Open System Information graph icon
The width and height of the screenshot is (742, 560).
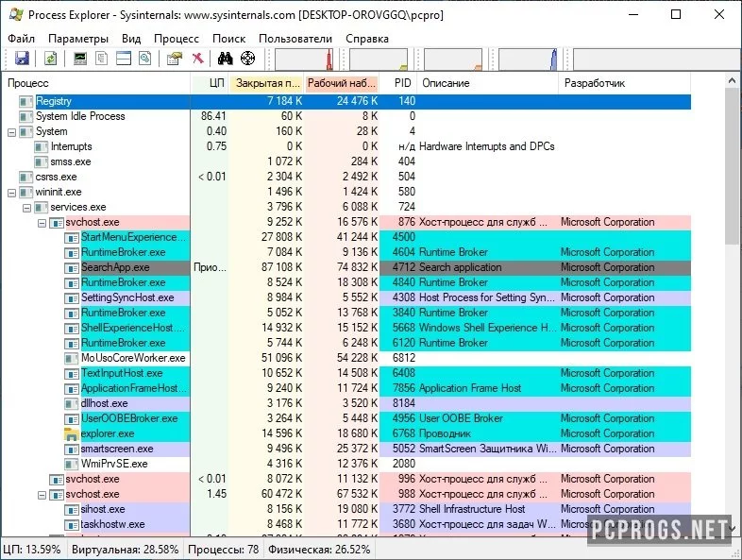80,59
